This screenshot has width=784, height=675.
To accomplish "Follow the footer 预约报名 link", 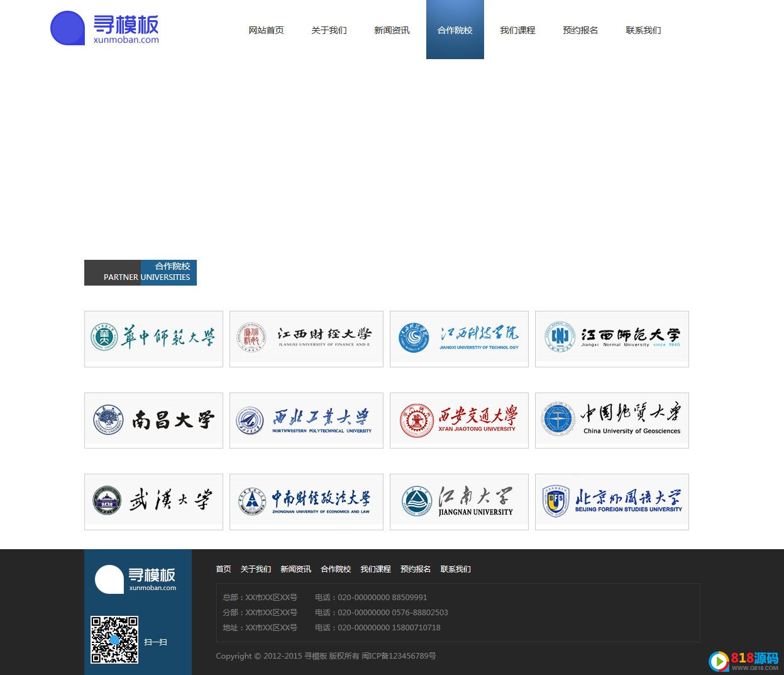I will (416, 569).
